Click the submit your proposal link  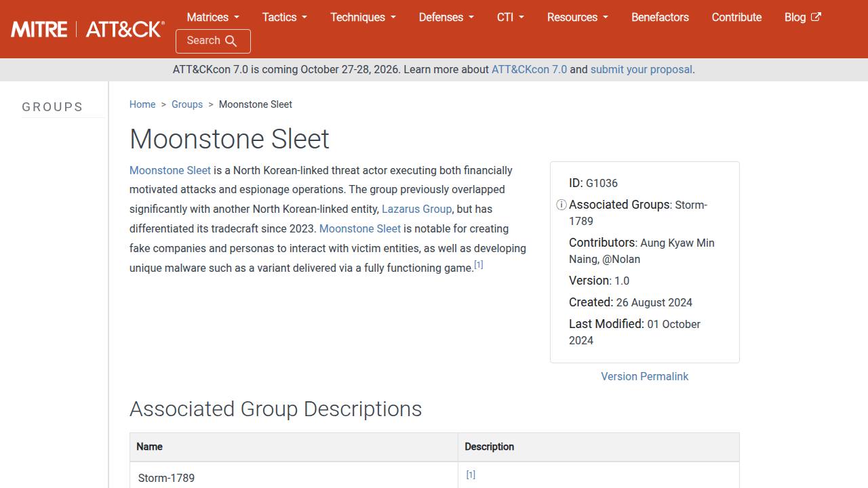(x=642, y=69)
